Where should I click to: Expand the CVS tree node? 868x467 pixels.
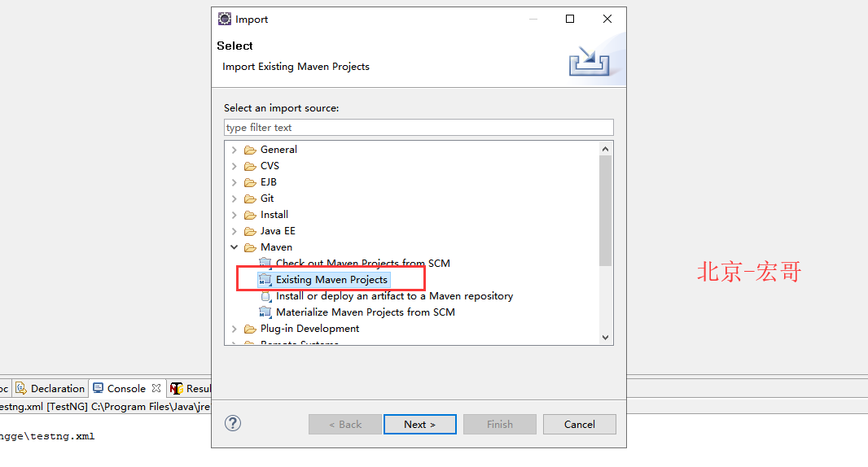pos(235,166)
